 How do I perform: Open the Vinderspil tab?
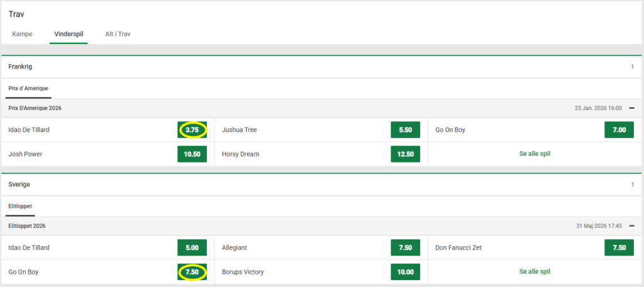(x=69, y=34)
